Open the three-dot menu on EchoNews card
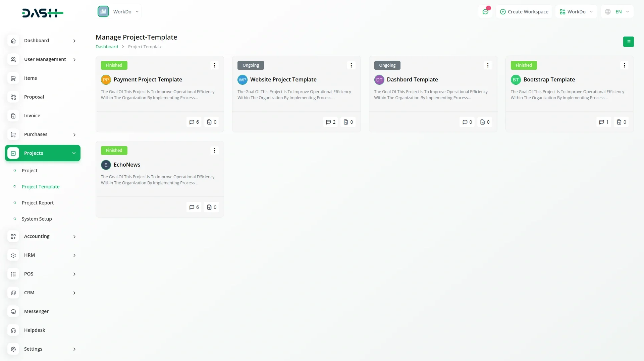Image resolution: width=644 pixels, height=361 pixels. tap(215, 151)
